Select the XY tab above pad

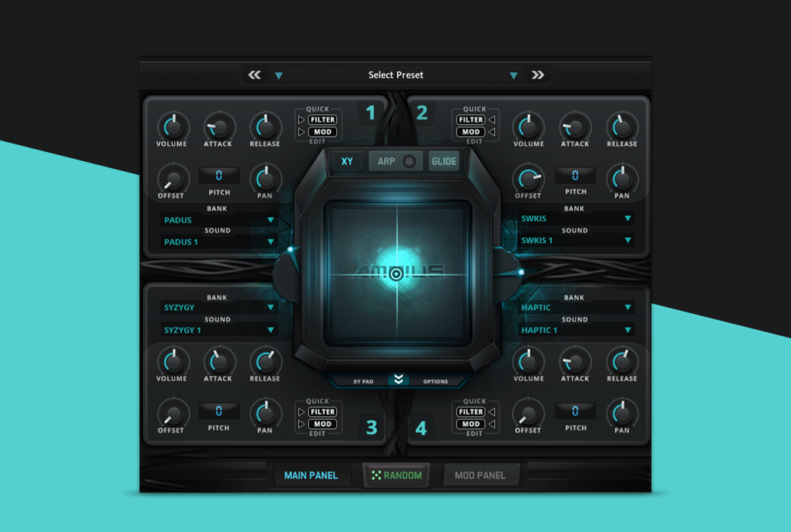coord(347,161)
